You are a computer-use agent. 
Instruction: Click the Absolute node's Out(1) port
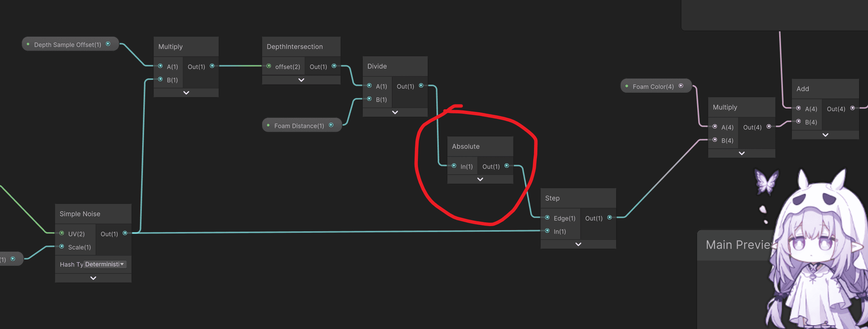coord(507,166)
